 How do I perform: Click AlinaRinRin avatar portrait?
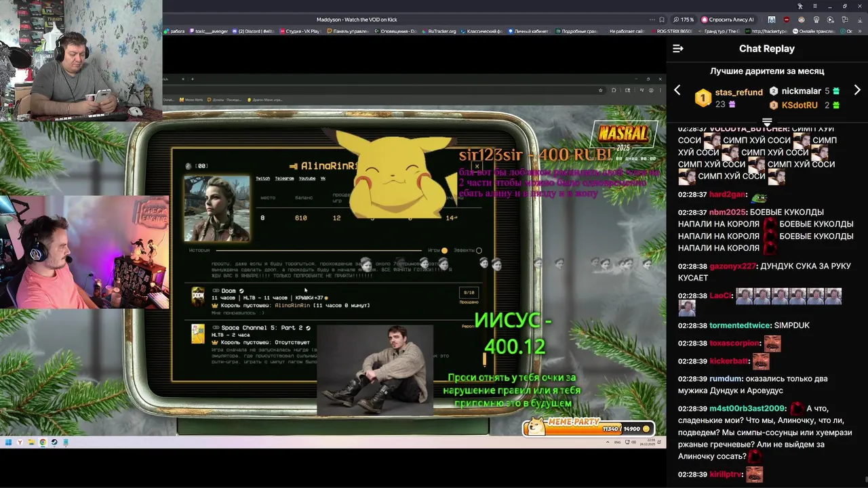[217, 208]
